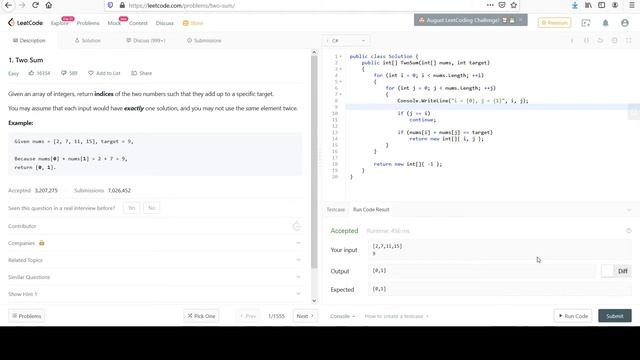
Task: Toggle editor fullscreen icon
Action: point(629,40)
